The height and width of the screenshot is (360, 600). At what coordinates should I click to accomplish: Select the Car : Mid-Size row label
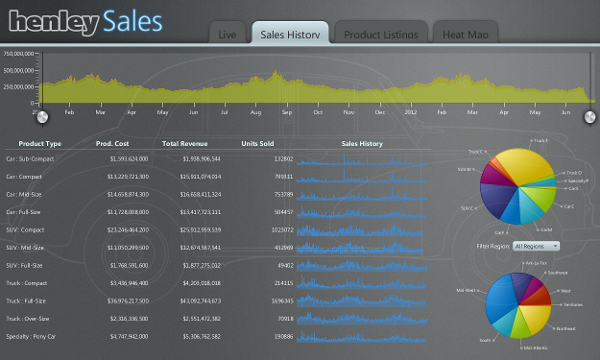(x=24, y=194)
